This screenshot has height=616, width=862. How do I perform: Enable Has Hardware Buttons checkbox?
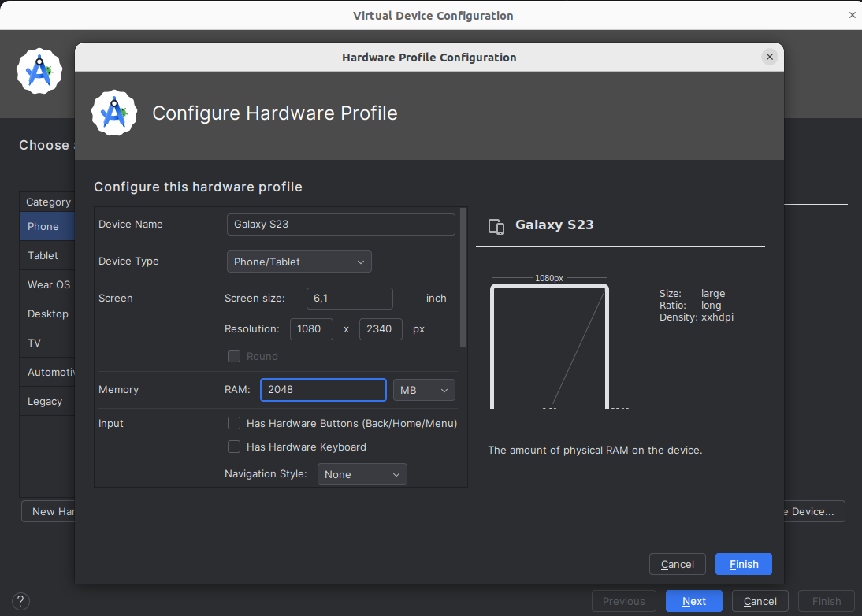point(234,423)
